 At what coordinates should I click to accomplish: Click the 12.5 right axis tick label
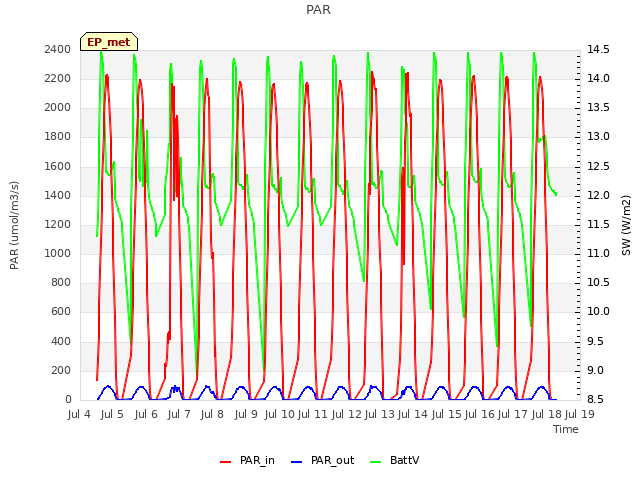point(598,166)
